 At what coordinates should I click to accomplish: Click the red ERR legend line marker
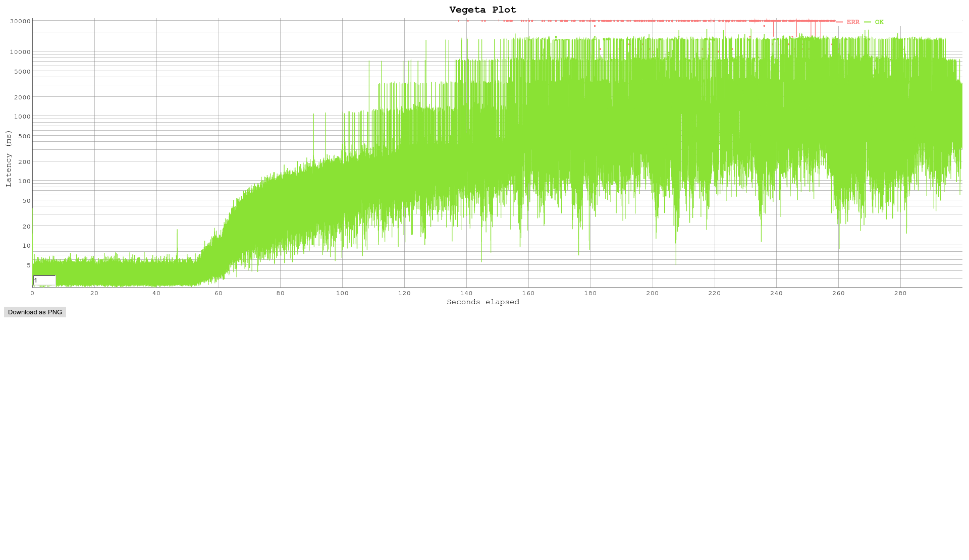839,22
